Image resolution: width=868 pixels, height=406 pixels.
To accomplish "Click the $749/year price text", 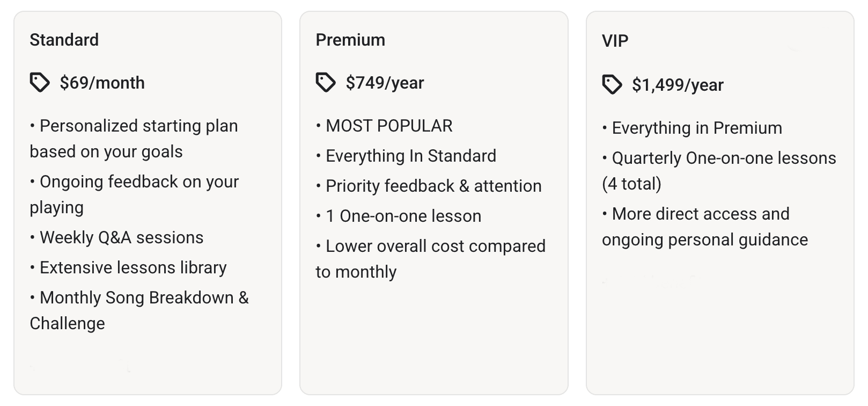I will pos(385,83).
